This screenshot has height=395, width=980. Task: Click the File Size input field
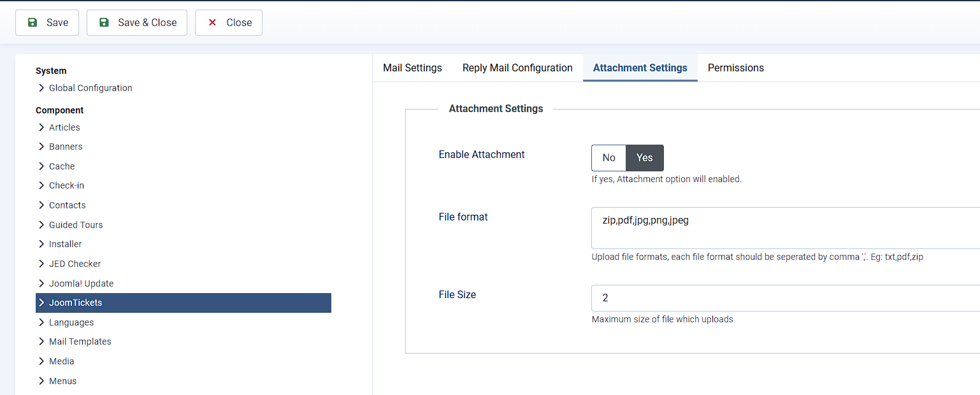pyautogui.click(x=786, y=298)
